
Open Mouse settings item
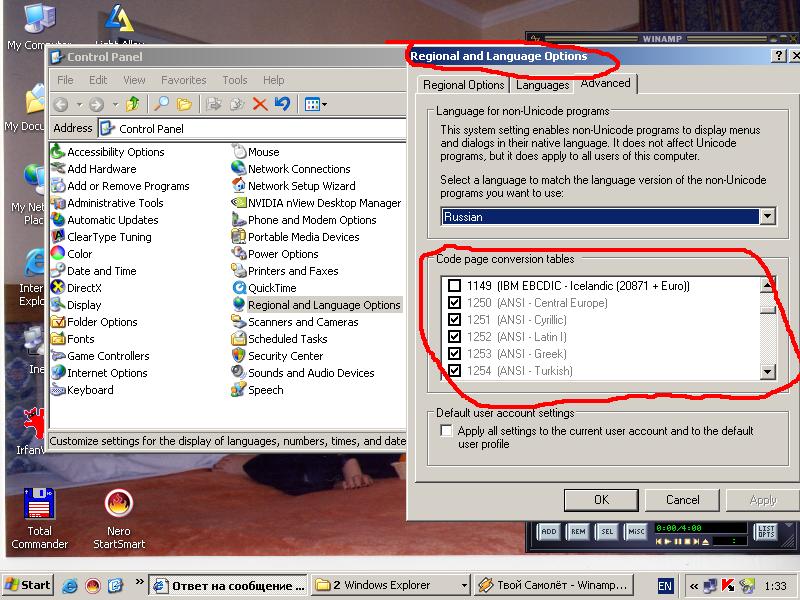coord(256,152)
